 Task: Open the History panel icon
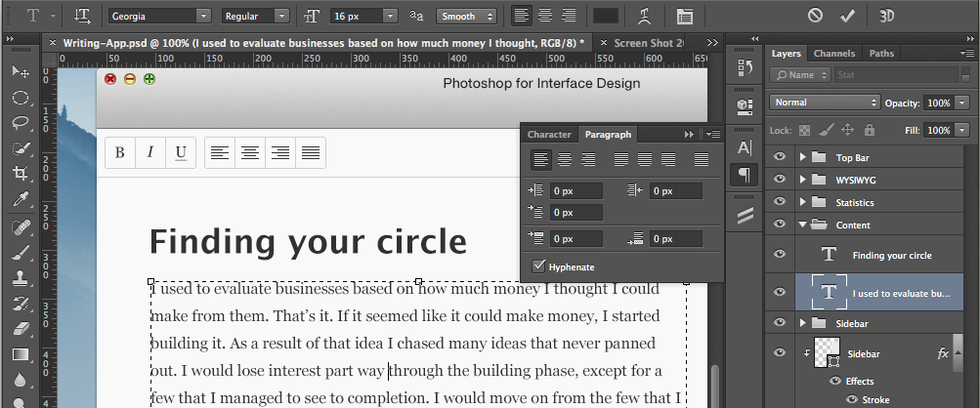[745, 67]
